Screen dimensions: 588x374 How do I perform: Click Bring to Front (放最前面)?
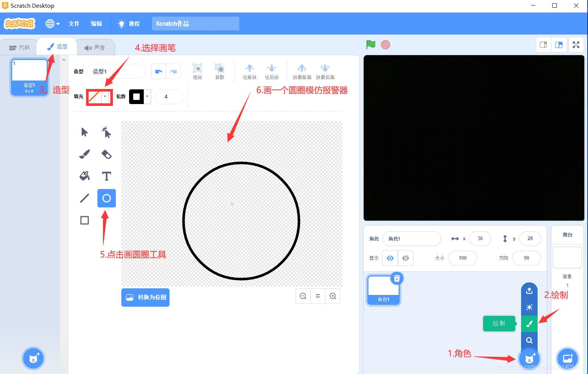302,71
